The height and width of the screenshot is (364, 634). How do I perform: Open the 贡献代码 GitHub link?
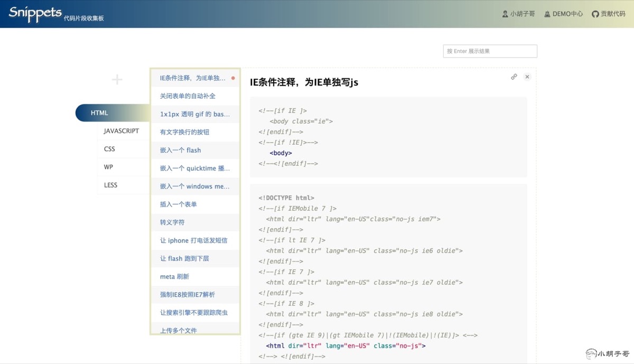(x=608, y=14)
